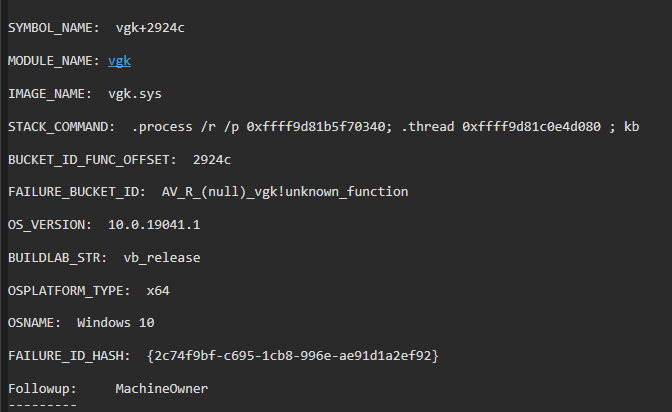
Task: Click the failure hash GUID in braces
Action: tap(292, 356)
